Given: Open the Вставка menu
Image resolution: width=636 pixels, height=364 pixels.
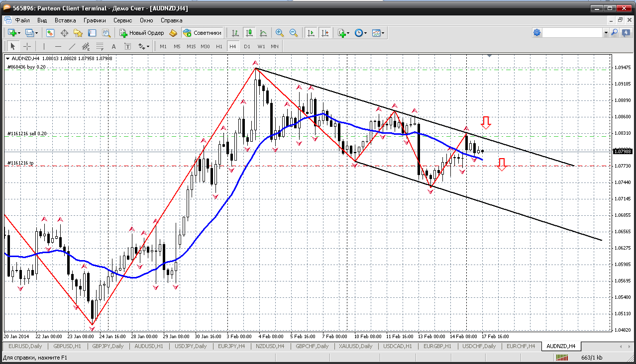Looking at the screenshot, I should coord(65,20).
